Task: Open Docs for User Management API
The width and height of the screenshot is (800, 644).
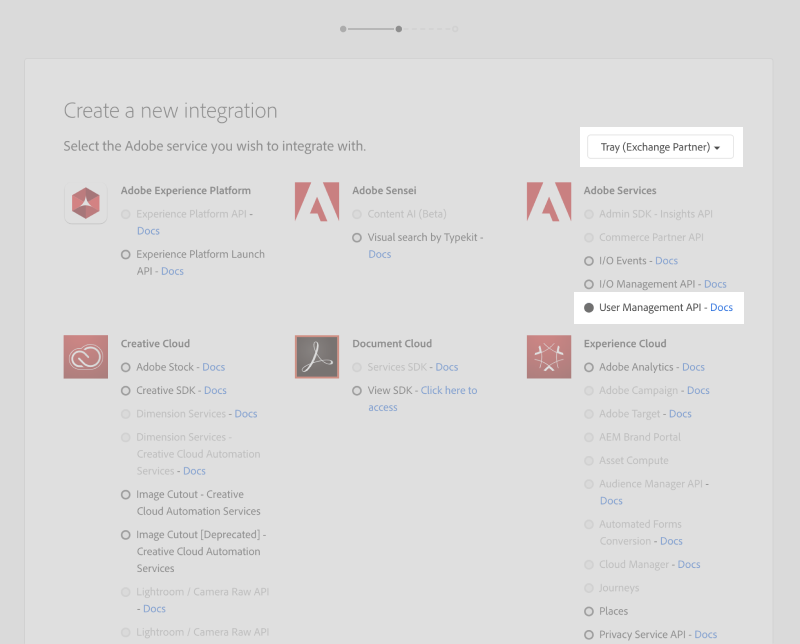Action: point(721,307)
